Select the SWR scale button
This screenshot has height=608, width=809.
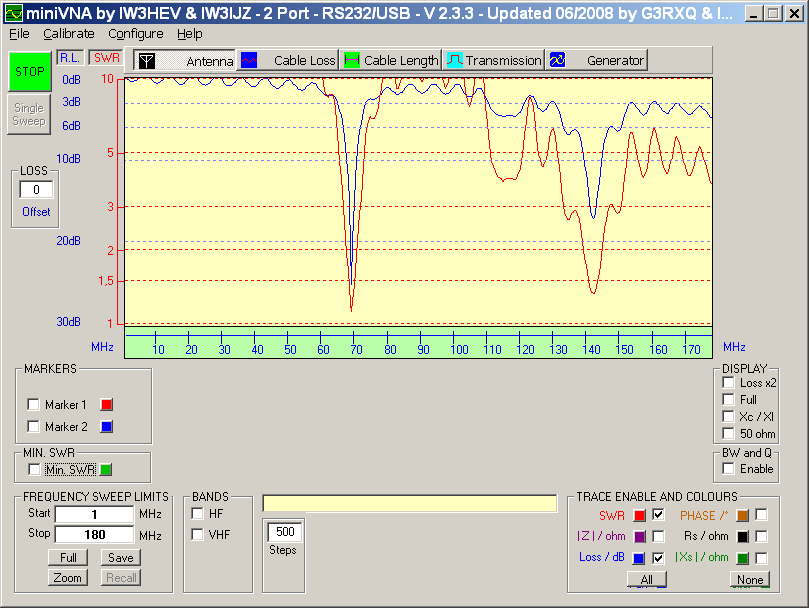107,58
